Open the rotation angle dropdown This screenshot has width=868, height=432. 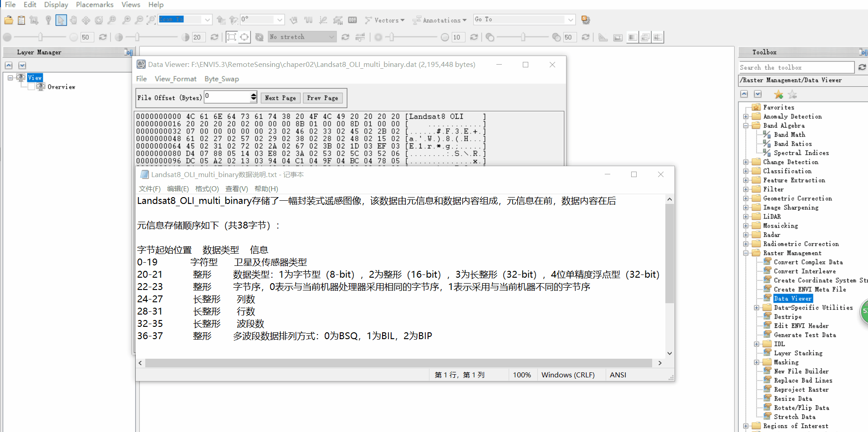point(280,20)
